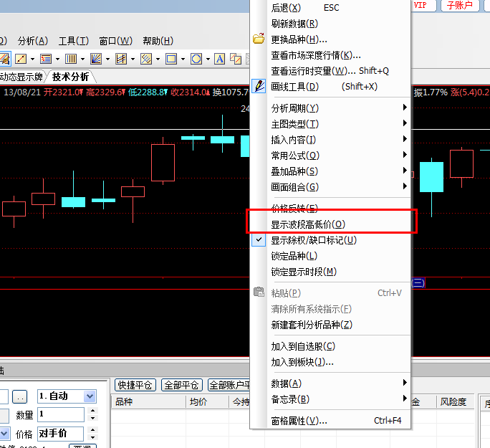The image size is (490, 448).
Task: Click the 品种 column header
Action: (148, 401)
